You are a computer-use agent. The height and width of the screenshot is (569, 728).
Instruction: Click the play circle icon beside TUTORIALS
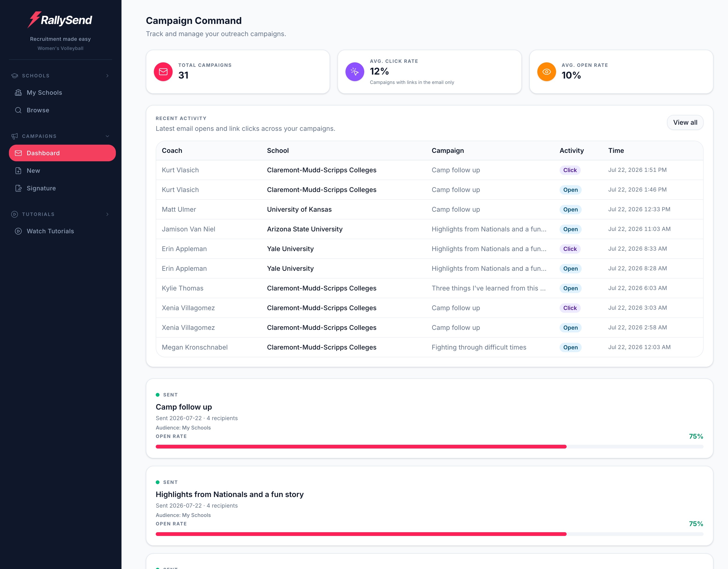(x=15, y=214)
